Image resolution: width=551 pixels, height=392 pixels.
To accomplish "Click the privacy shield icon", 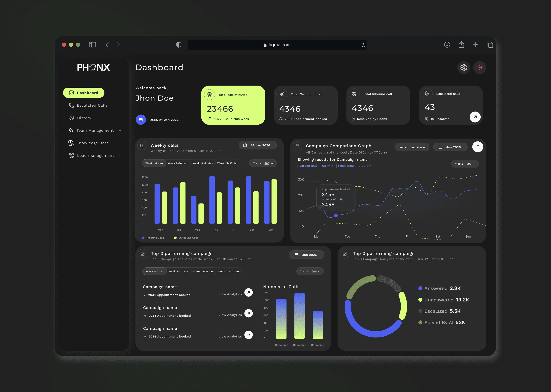I will click(179, 45).
